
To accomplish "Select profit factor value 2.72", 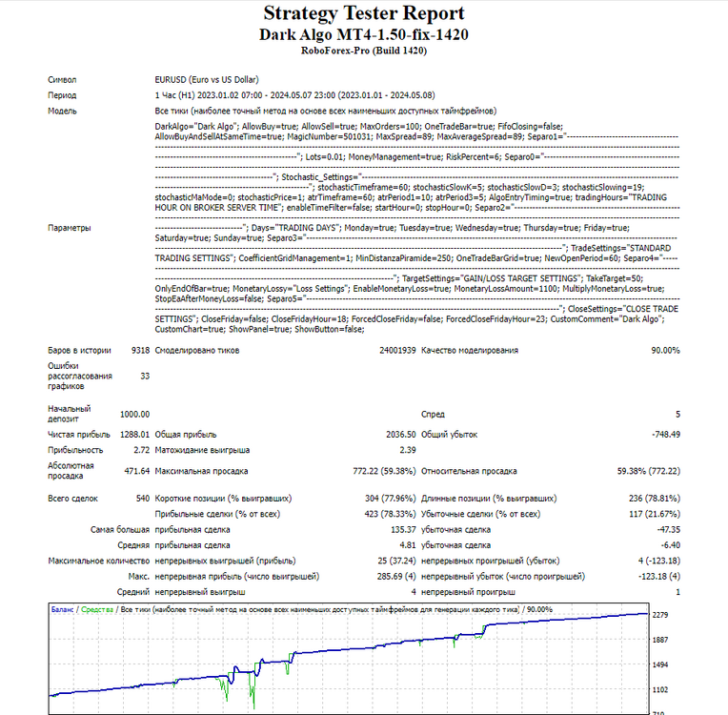I will tap(142, 450).
